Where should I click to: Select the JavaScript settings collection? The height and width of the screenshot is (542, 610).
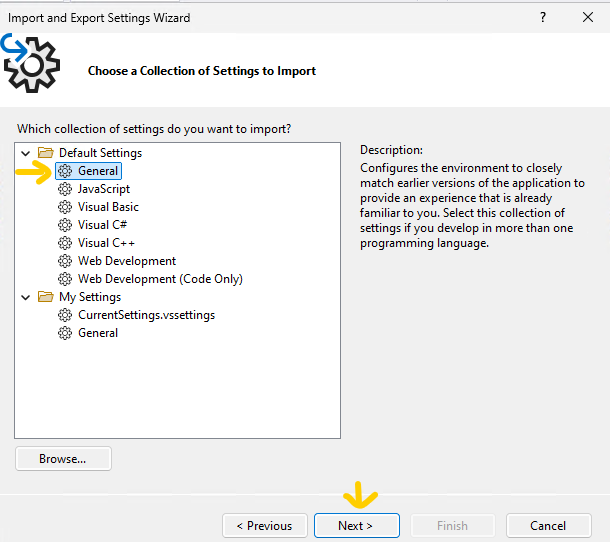tap(104, 189)
